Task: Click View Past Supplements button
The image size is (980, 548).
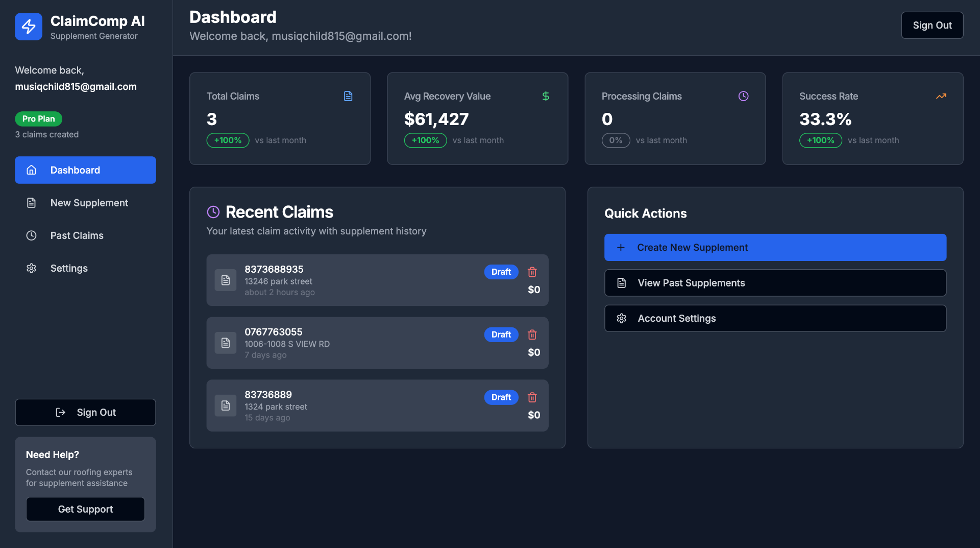Action: point(775,283)
